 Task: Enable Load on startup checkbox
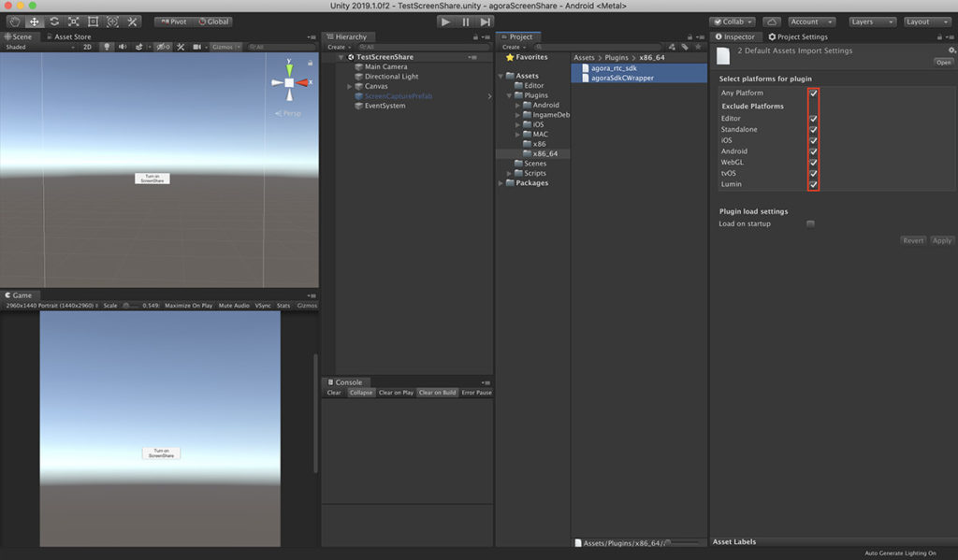811,224
